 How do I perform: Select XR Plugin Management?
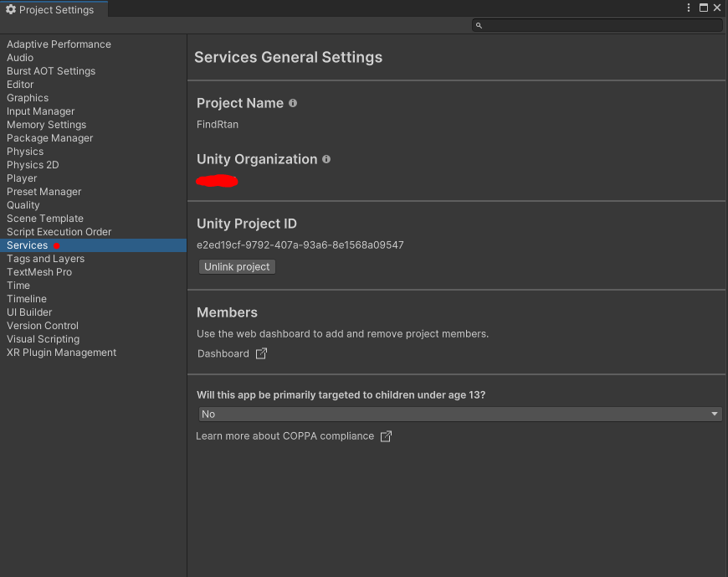click(61, 353)
